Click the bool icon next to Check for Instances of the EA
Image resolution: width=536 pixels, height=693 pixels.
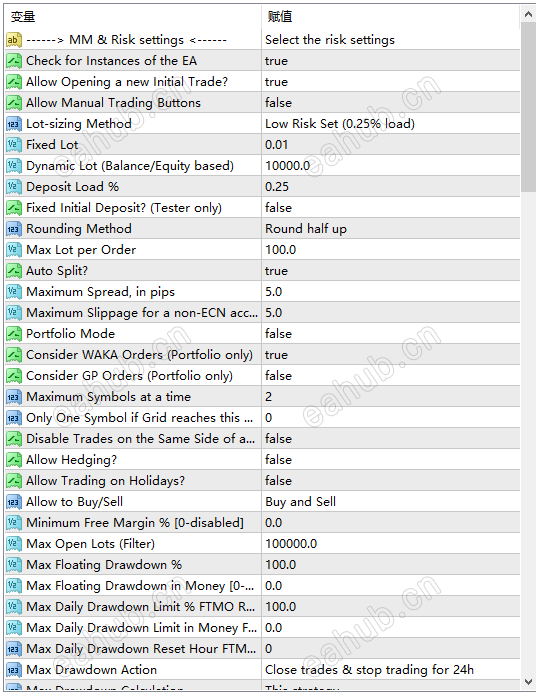(14, 61)
